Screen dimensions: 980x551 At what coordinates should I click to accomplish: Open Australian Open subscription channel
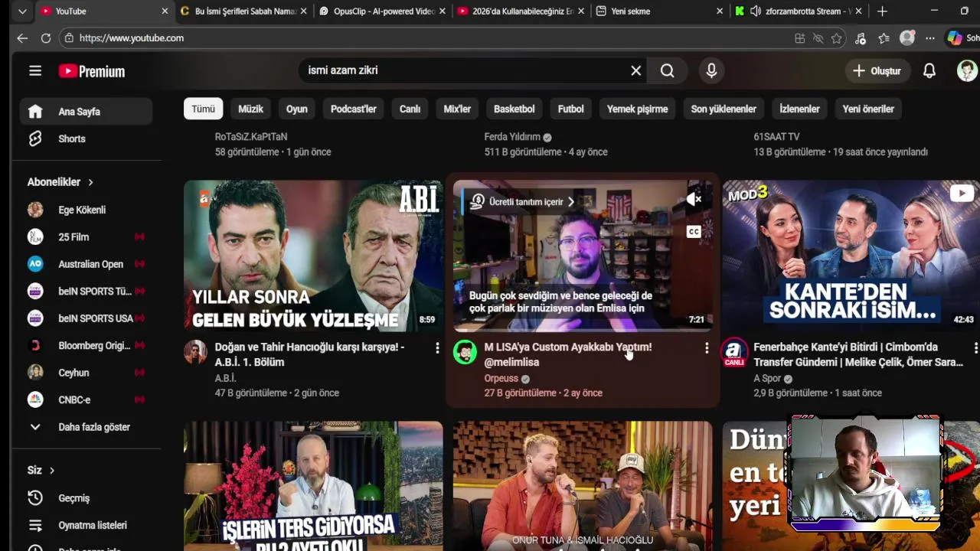[x=86, y=264]
